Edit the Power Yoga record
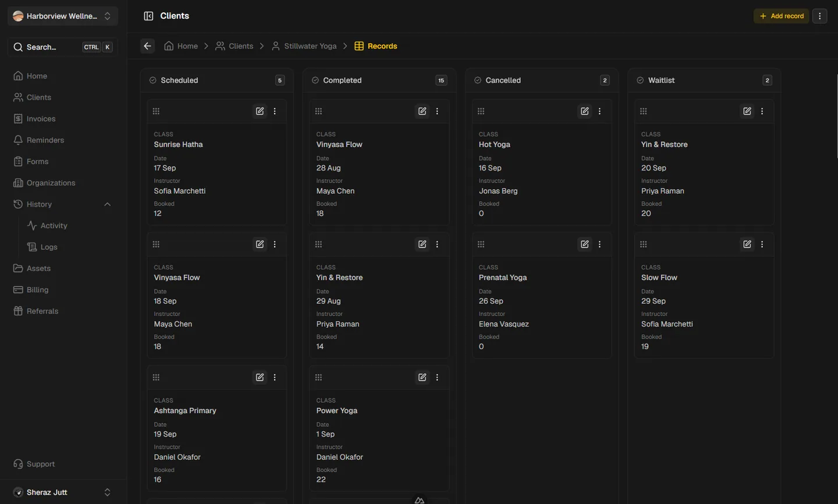 point(422,377)
